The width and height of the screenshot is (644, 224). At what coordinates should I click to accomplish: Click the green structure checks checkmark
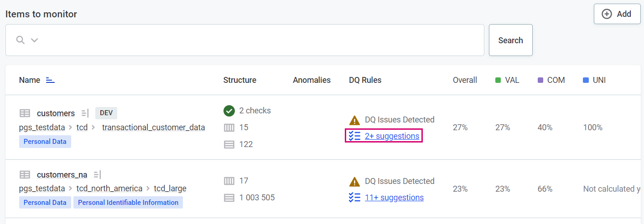coord(229,111)
